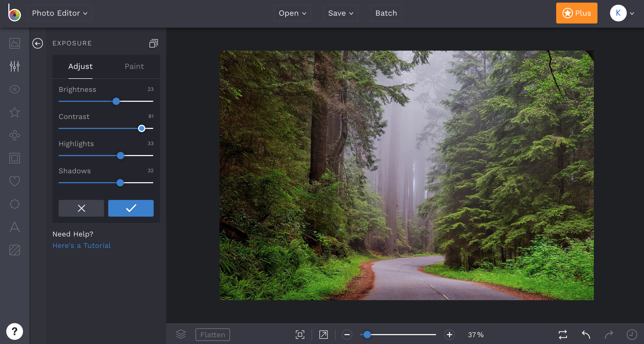Click the Flatten button
The image size is (644, 344).
click(x=213, y=335)
